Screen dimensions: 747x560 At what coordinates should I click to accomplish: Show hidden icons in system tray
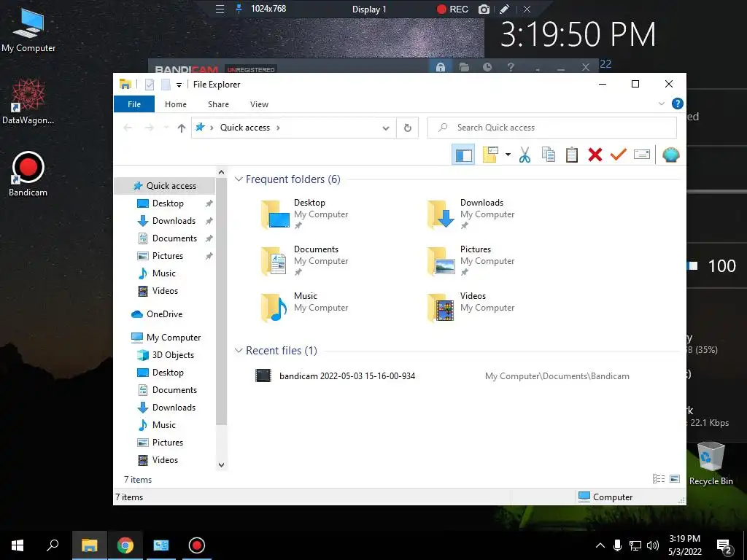coord(600,545)
